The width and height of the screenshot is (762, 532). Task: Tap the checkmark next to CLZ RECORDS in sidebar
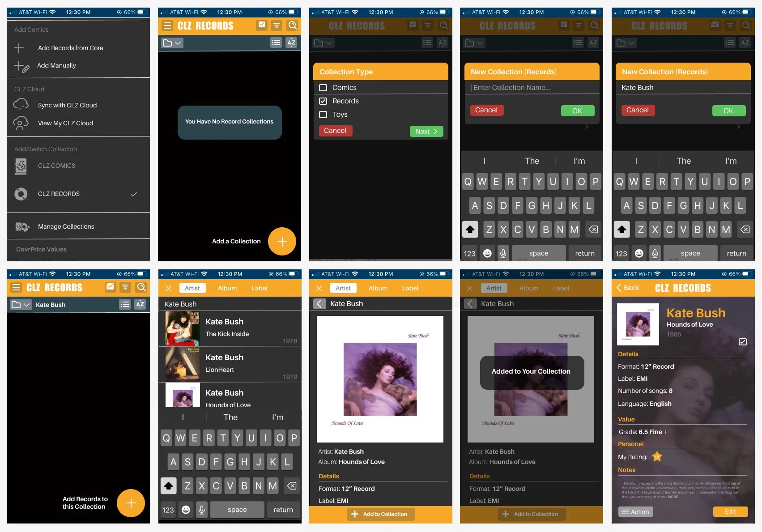pos(134,194)
